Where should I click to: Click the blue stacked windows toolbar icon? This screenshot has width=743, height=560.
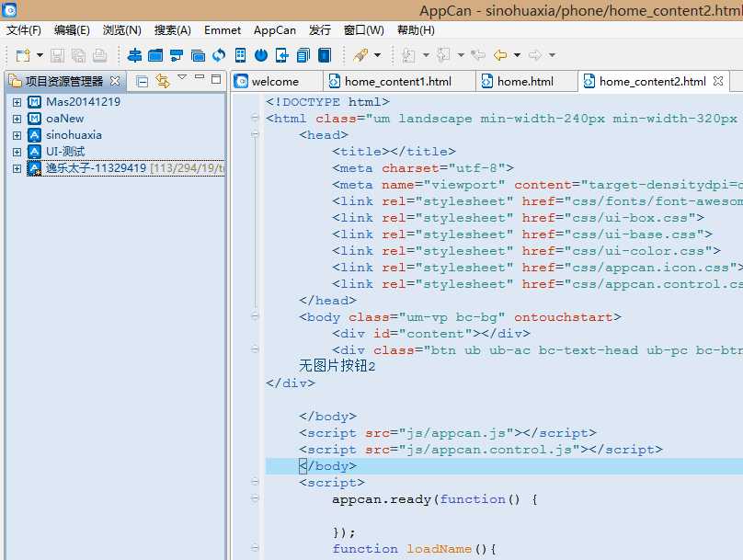pyautogui.click(x=198, y=55)
